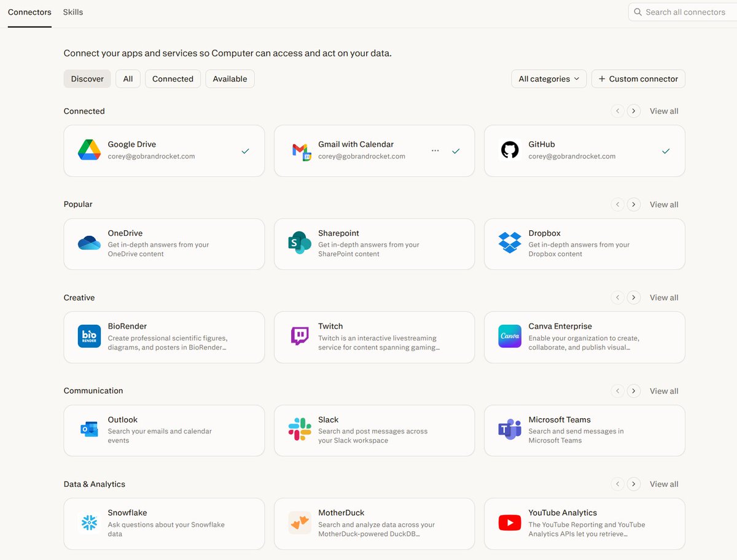
Task: Click the Search all connectors field
Action: [682, 12]
